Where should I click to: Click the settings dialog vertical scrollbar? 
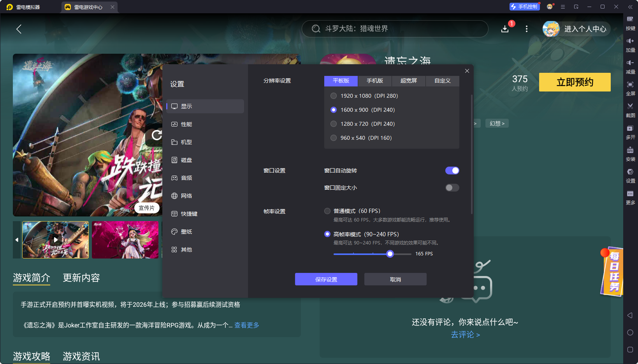point(472,154)
